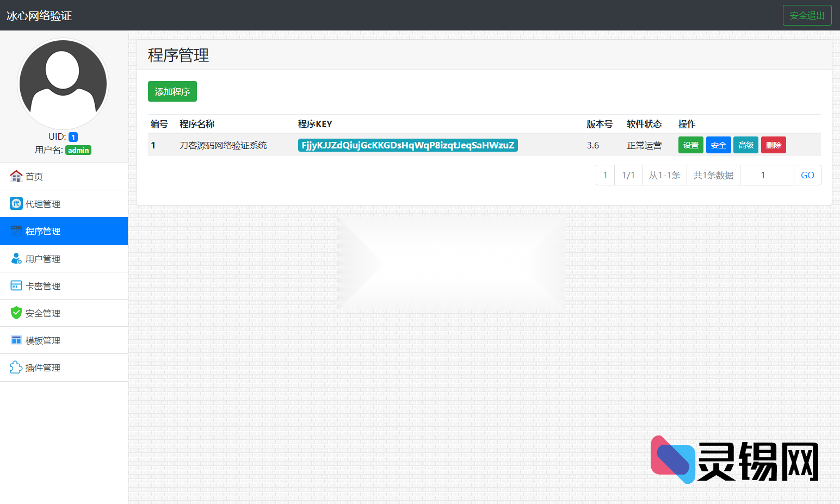840x504 pixels.
Task: Click the green shield icon beside 安全管理
Action: 16,313
